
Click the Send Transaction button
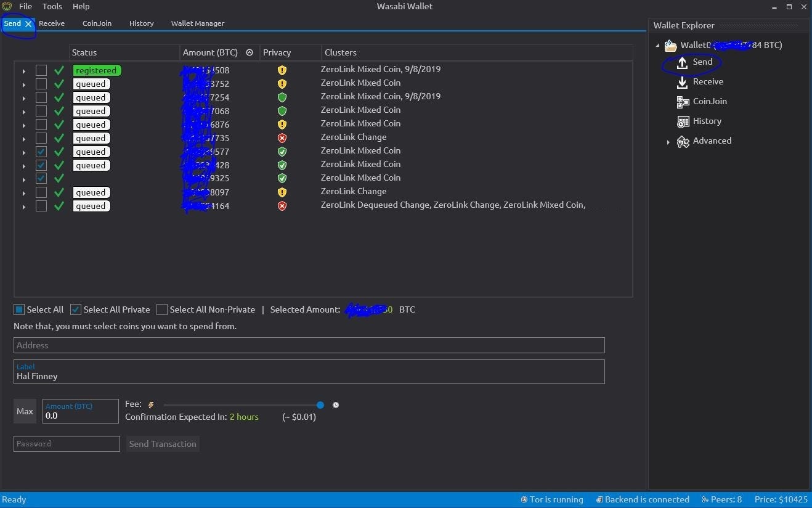coord(163,444)
